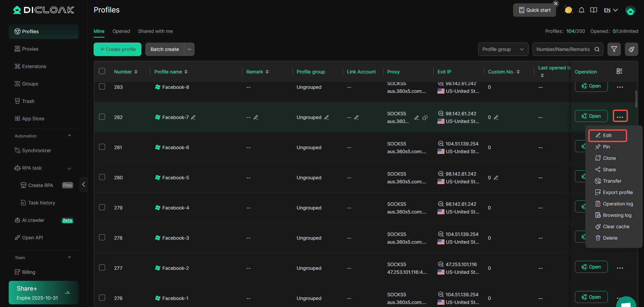Click the copy proxy icon on Facebook-7 row

point(425,118)
